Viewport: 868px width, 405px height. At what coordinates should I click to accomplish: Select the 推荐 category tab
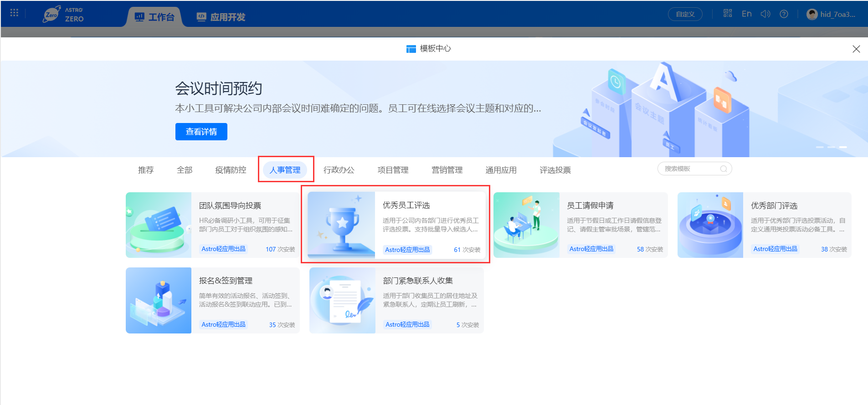tap(146, 170)
